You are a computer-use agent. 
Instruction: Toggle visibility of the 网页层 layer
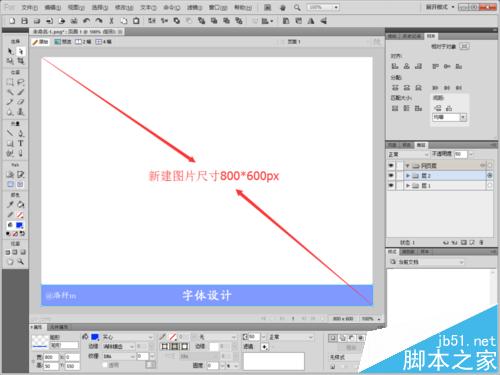[391, 165]
